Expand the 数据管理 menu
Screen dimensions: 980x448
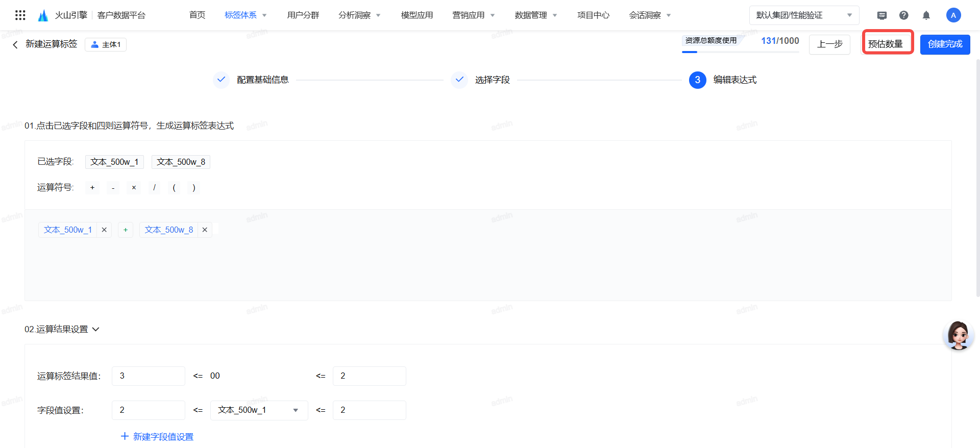coord(536,15)
